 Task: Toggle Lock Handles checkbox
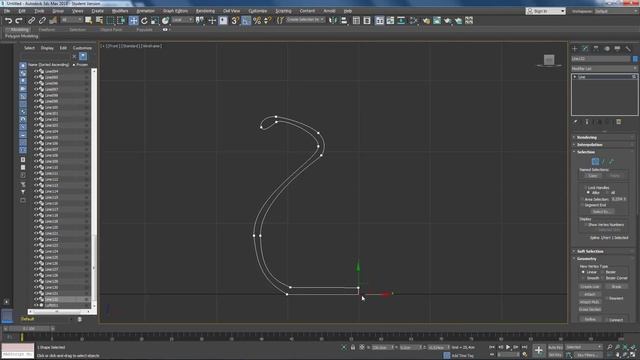tap(585, 187)
